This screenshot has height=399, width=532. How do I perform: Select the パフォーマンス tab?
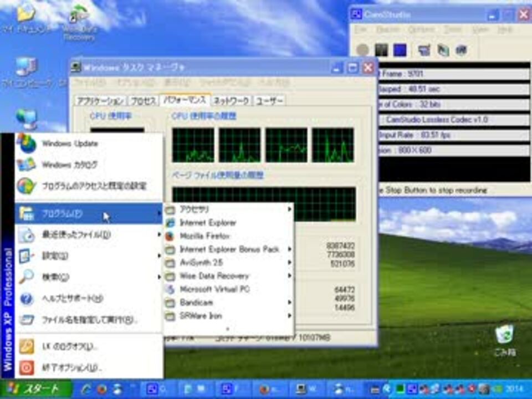point(185,100)
